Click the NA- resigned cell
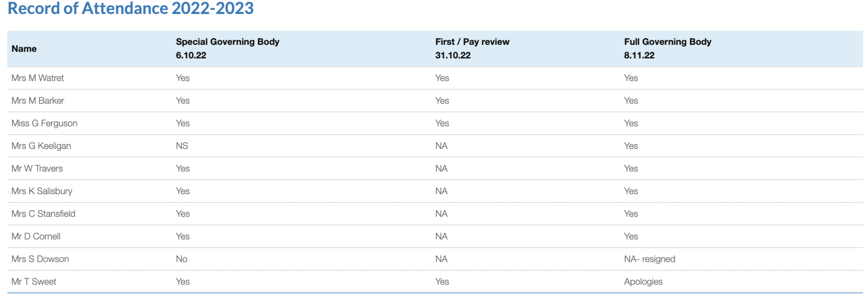868x297 pixels. tap(649, 259)
